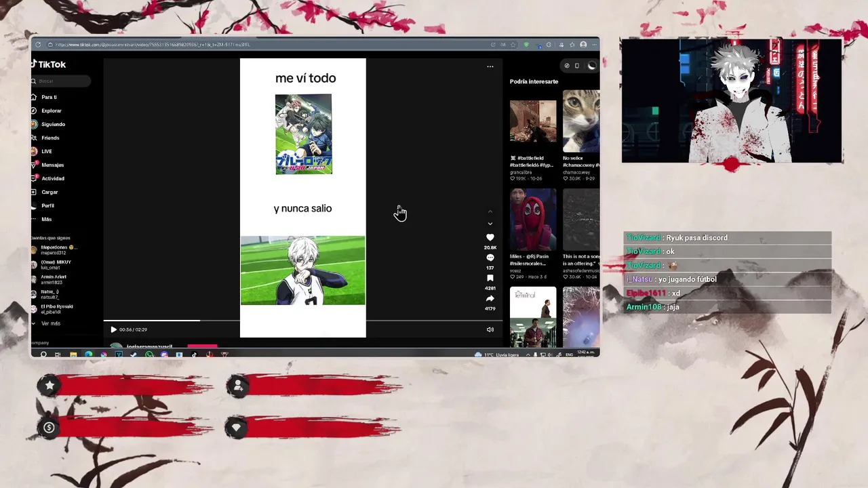Image resolution: width=868 pixels, height=488 pixels.
Task: Open Mensajes in the sidebar
Action: coord(48,165)
